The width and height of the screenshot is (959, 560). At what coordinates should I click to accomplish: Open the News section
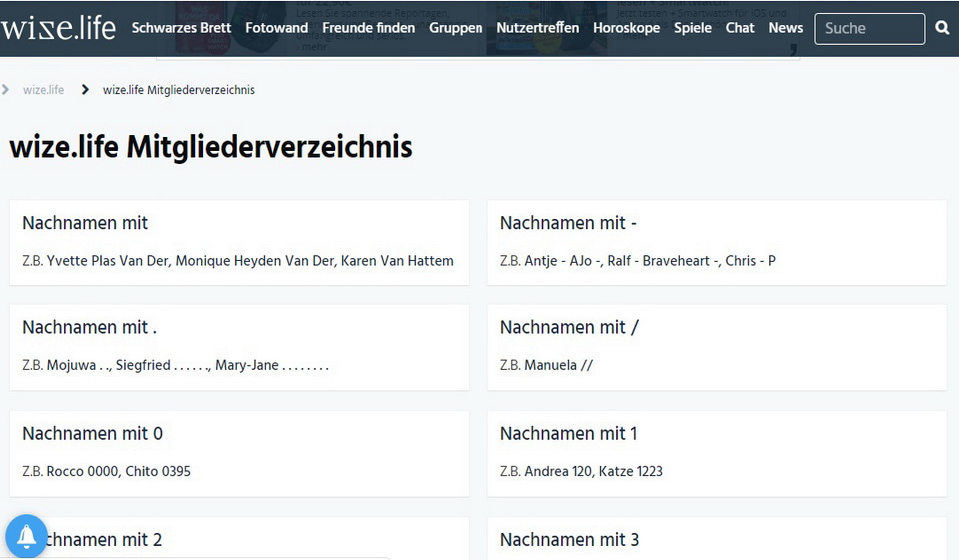785,28
